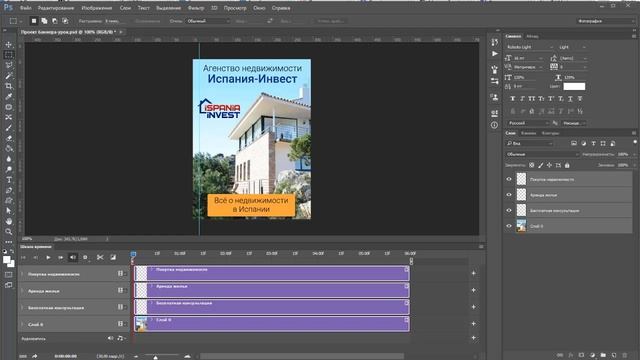
Task: Open the Фильтр menu
Action: tap(196, 8)
